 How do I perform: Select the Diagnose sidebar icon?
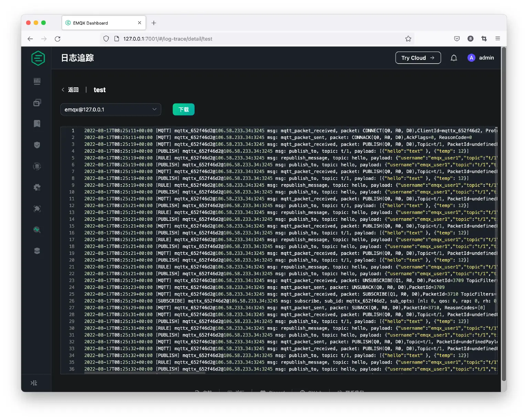37,208
